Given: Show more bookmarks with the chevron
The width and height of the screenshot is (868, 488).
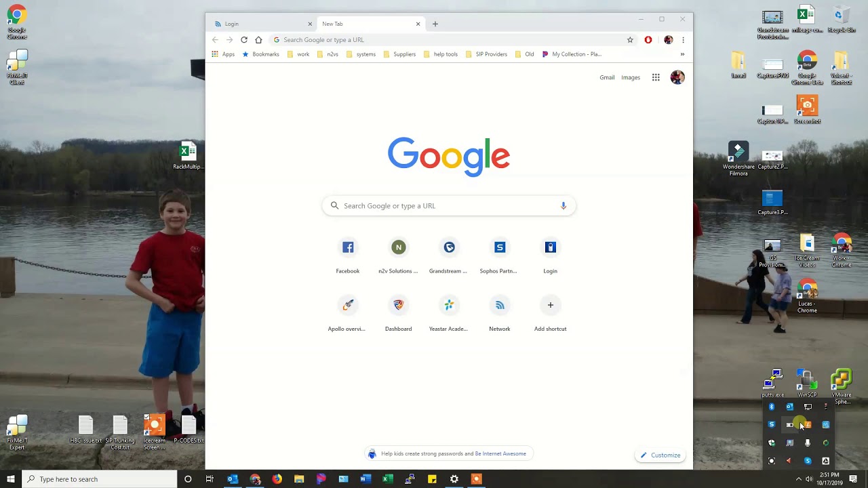Looking at the screenshot, I should tap(682, 54).
